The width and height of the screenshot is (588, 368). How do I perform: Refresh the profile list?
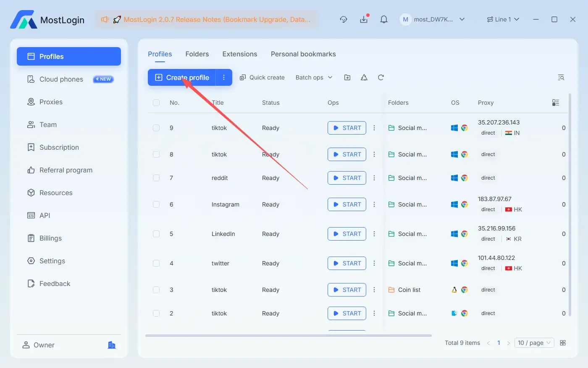381,77
